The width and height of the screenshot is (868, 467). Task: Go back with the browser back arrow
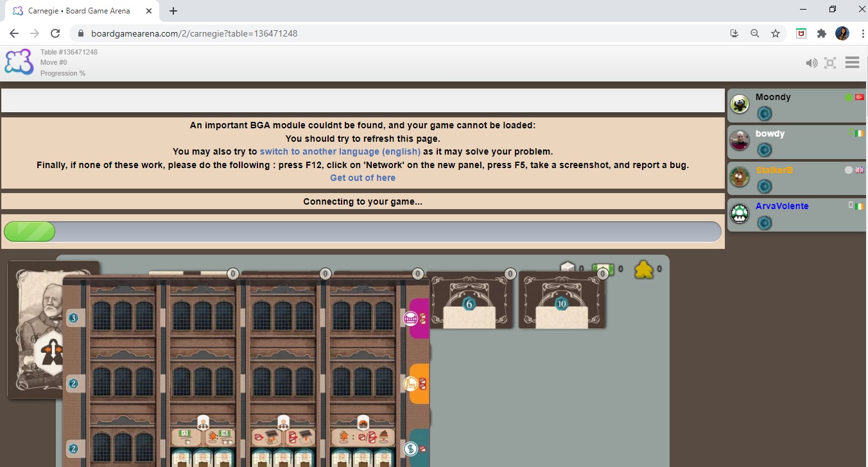click(x=14, y=33)
